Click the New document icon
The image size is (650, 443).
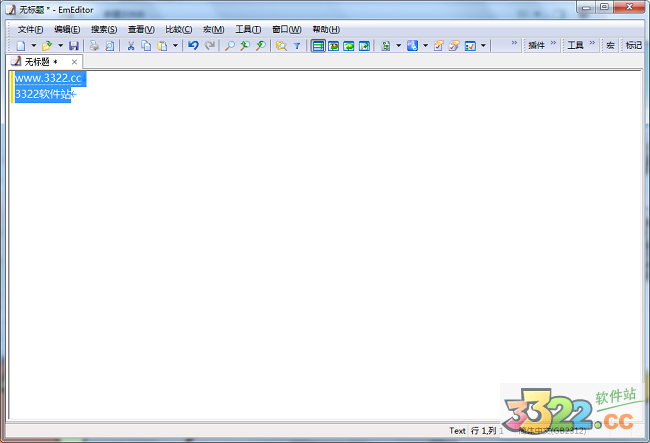click(x=21, y=46)
